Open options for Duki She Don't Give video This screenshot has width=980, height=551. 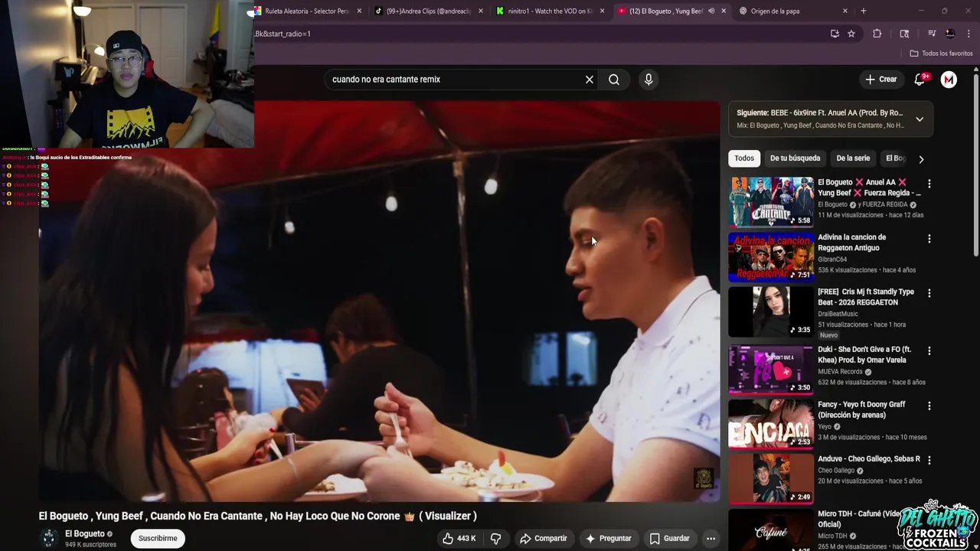tap(929, 350)
